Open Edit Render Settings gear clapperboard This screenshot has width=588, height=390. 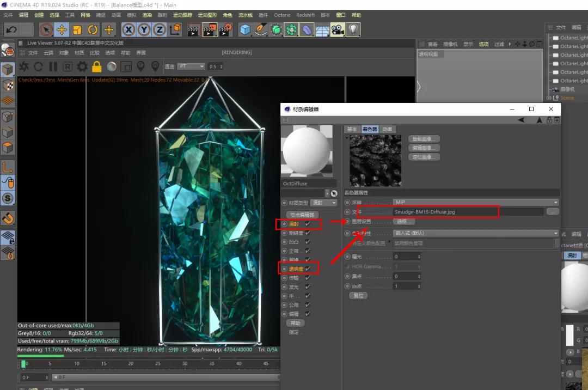point(225,29)
